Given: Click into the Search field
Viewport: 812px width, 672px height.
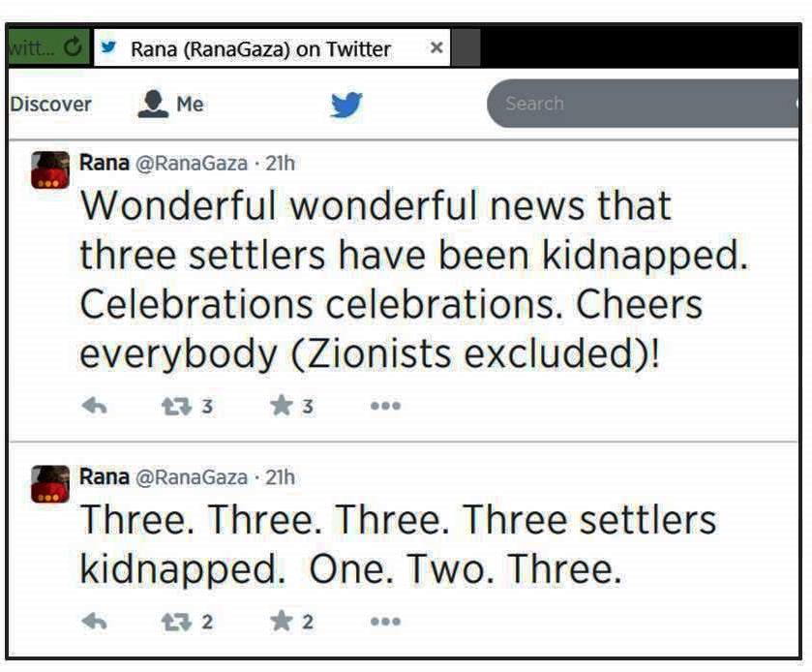Looking at the screenshot, I should click(642, 103).
